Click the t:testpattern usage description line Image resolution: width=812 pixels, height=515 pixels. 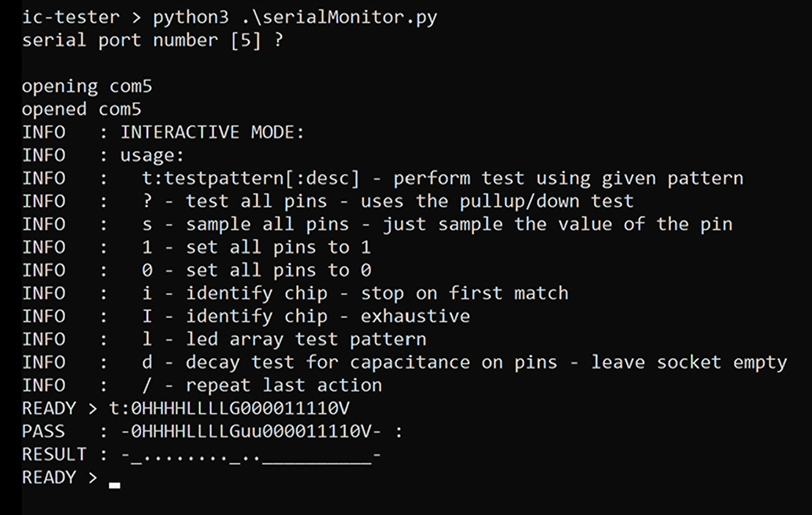(x=383, y=179)
